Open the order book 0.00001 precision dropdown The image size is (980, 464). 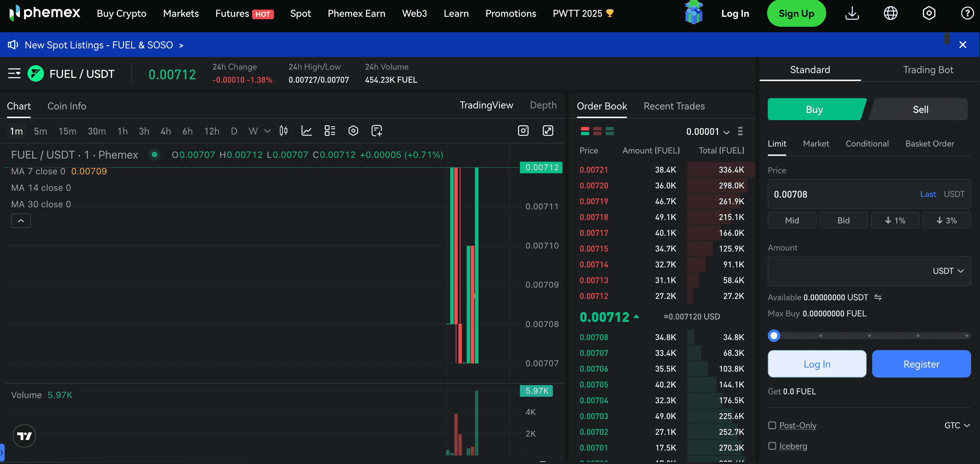tap(708, 131)
